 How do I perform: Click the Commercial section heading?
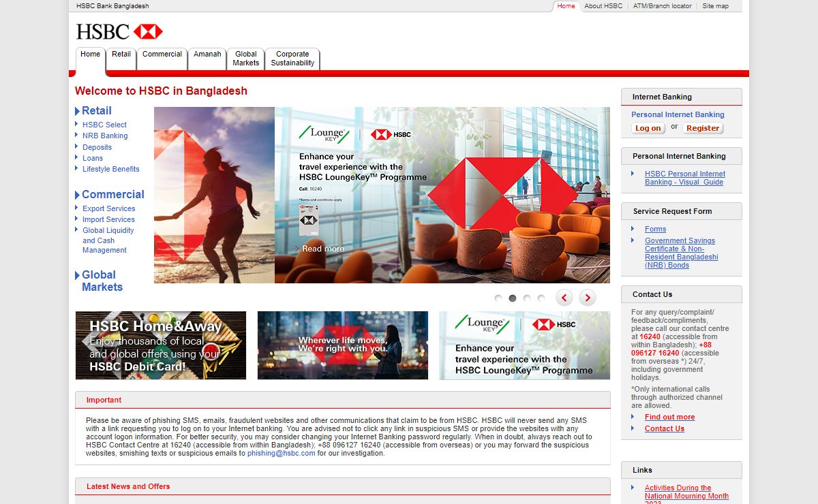(113, 195)
